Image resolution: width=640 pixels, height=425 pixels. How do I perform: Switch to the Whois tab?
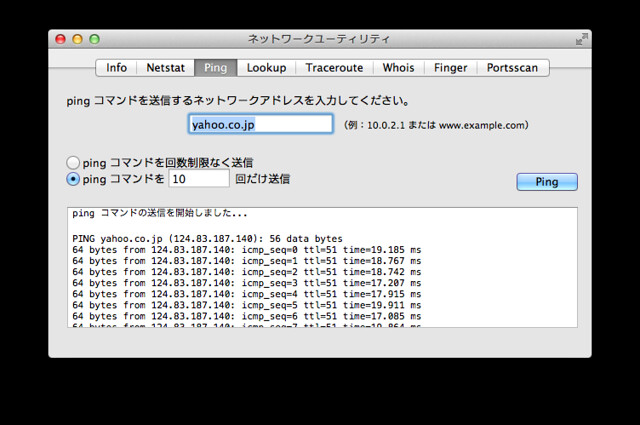tap(398, 68)
